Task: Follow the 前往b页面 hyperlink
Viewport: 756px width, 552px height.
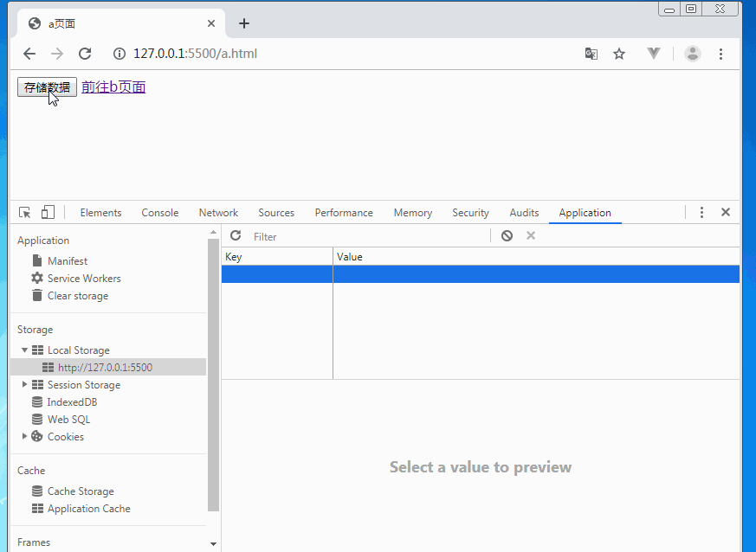Action: click(x=113, y=87)
